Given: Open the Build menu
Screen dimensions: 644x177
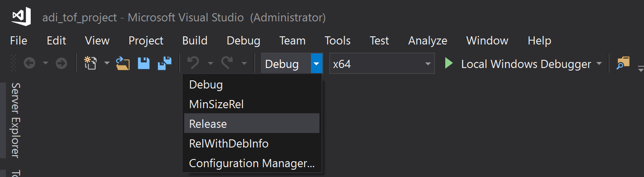Looking at the screenshot, I should tap(194, 41).
